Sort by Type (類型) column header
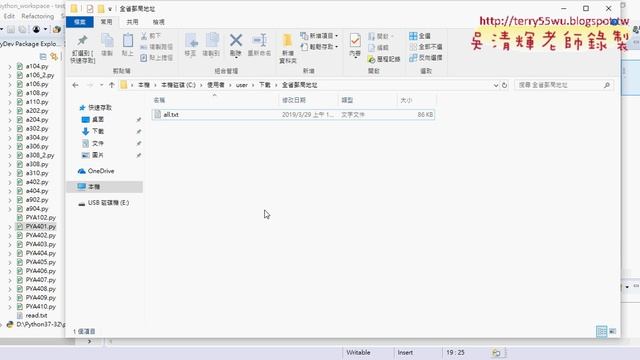Screen dimensions: 640x360 click(x=367, y=100)
